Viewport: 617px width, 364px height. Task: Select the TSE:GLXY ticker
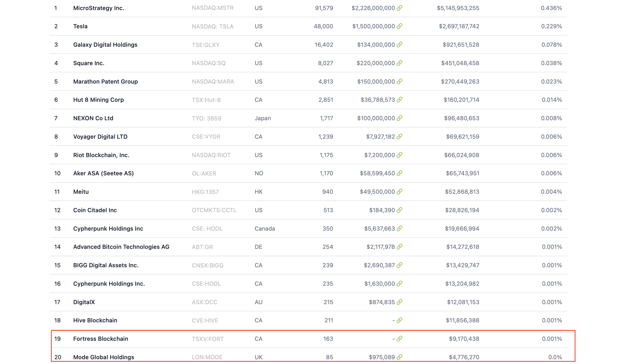tap(206, 45)
